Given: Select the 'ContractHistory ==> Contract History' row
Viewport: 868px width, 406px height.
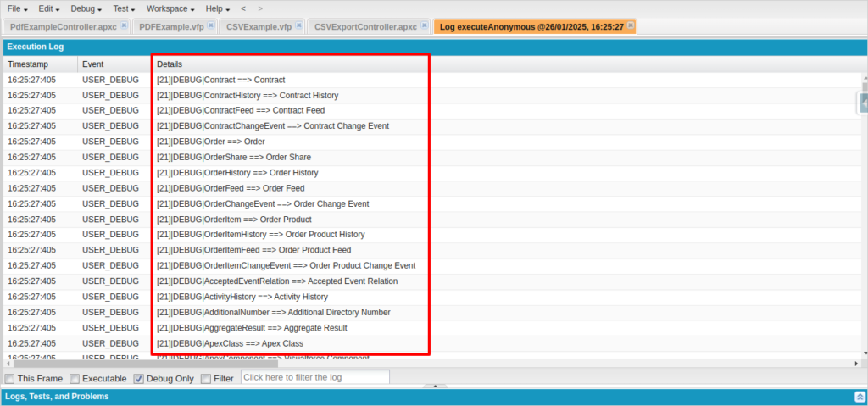Looking at the screenshot, I should (x=432, y=95).
